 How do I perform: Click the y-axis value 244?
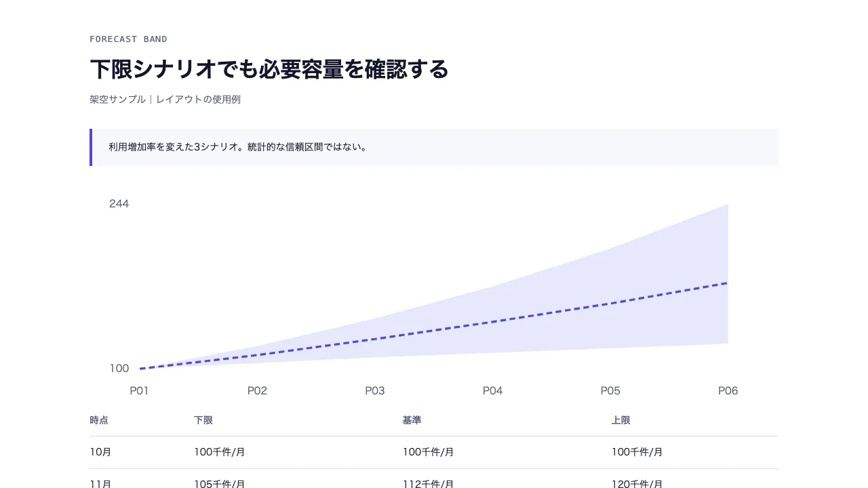click(119, 204)
